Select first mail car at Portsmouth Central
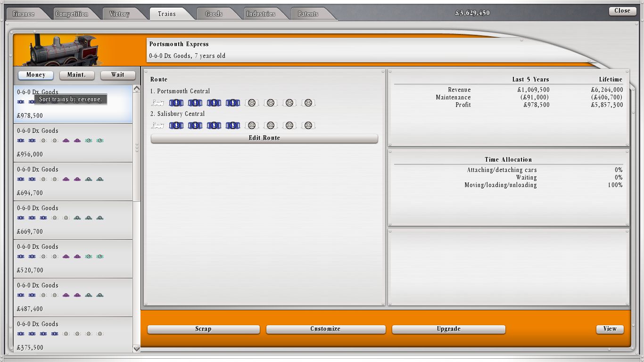Image resolution: width=644 pixels, height=362 pixels. click(252, 103)
